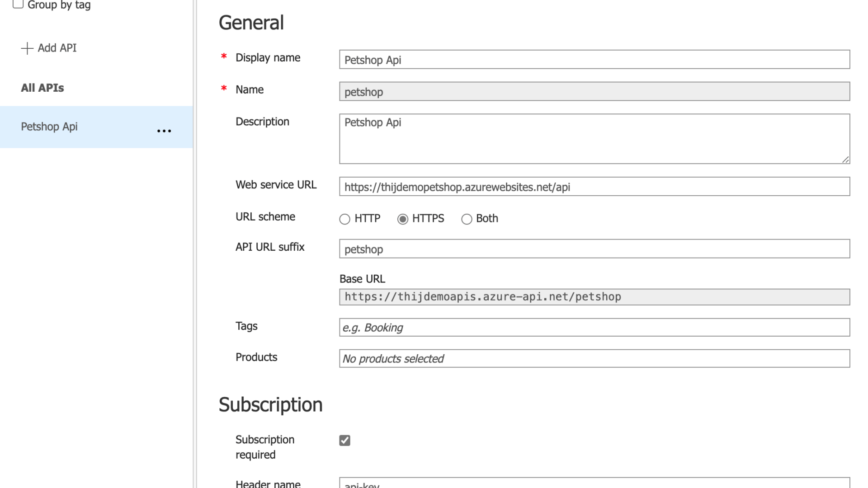The image size is (868, 488).
Task: Click the Subscription section heading
Action: click(270, 404)
